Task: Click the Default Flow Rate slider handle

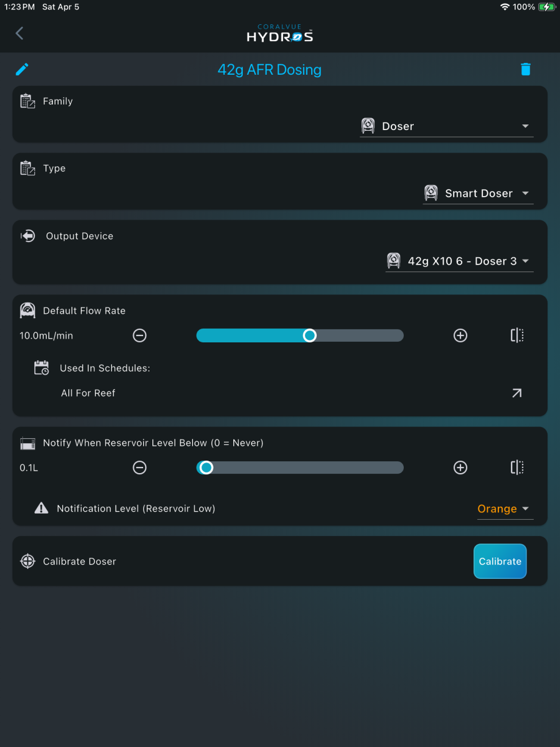Action: (x=309, y=336)
